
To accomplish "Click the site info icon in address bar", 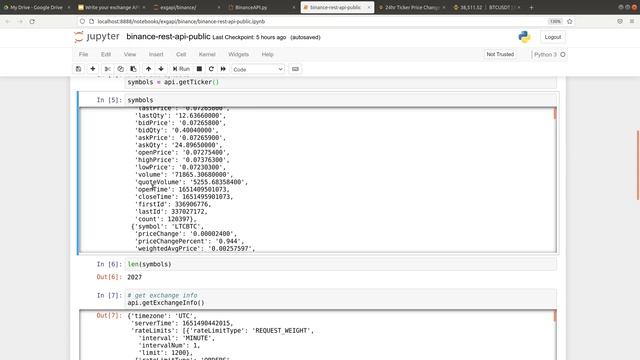I will (91, 21).
